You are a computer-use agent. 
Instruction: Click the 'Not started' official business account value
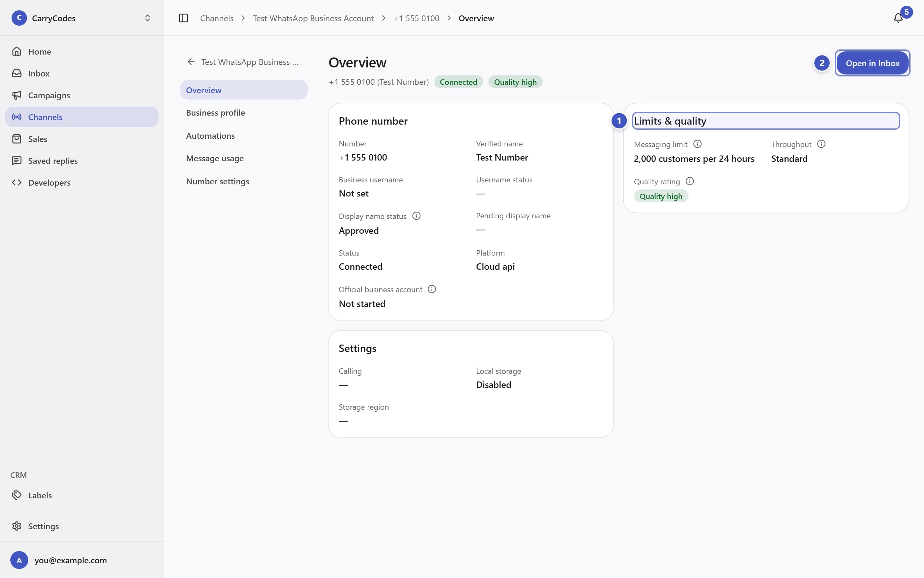pos(362,303)
